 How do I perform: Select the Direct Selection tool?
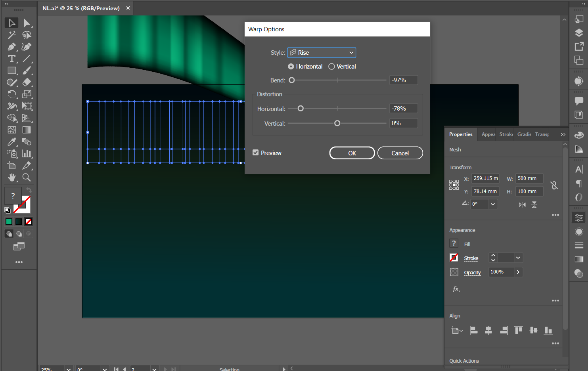[x=27, y=23]
